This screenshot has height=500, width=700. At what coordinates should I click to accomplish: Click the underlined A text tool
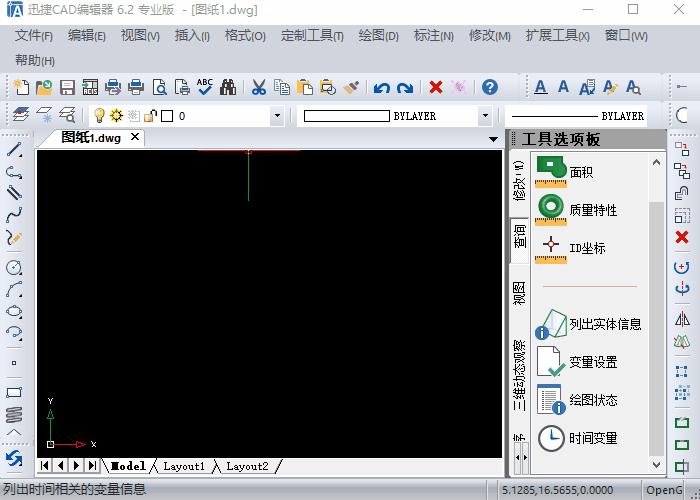[541, 87]
